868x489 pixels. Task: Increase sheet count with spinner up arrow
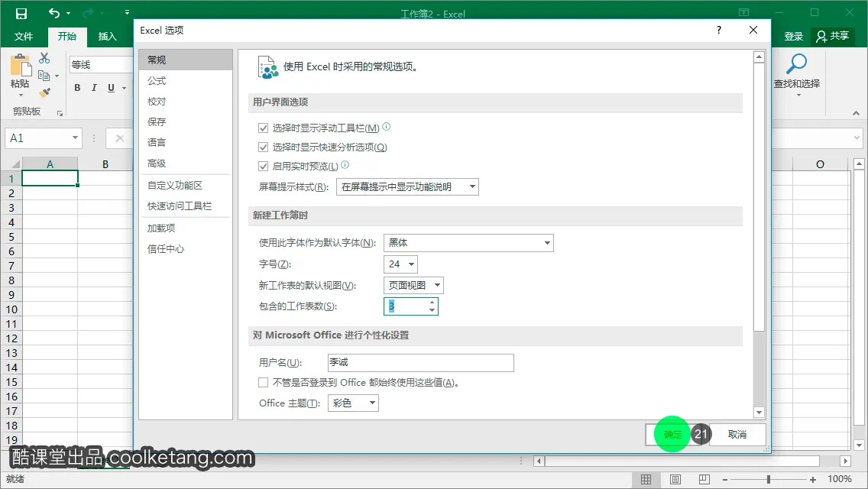tap(432, 303)
